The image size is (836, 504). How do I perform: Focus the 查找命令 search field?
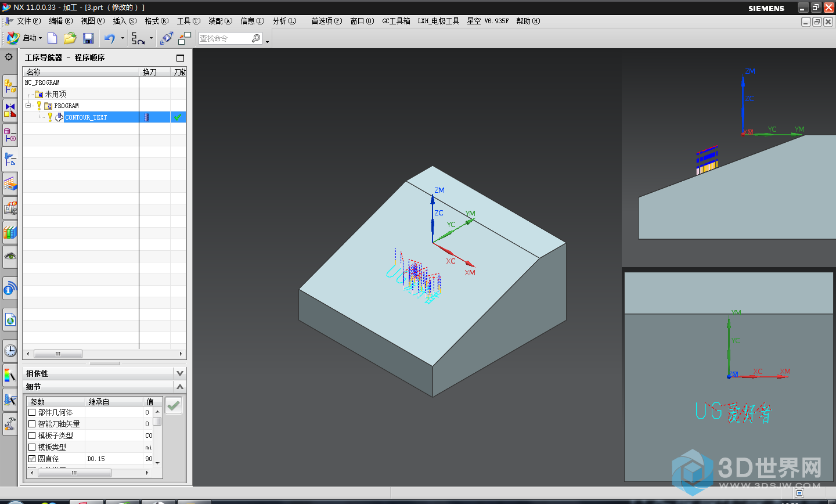pyautogui.click(x=225, y=38)
